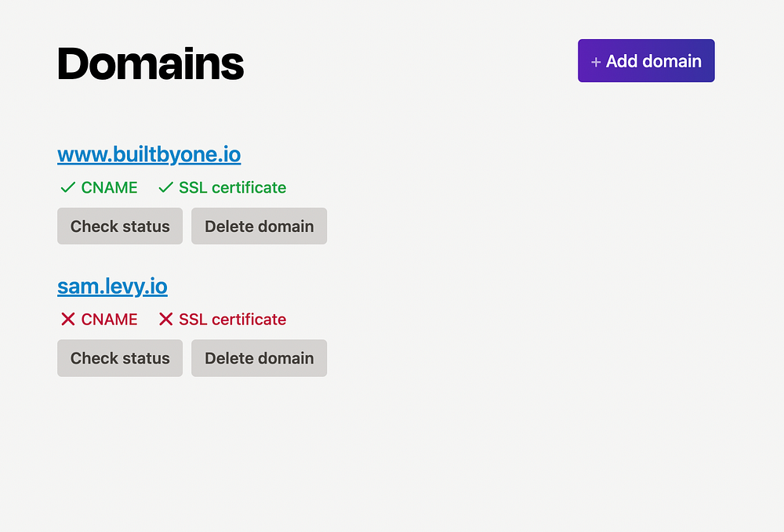Viewport: 784px width, 532px height.
Task: Click the red X beside CNAME
Action: click(68, 320)
